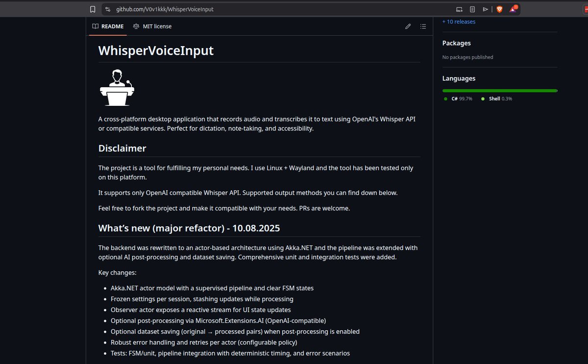Click 'The backend was rewritten' paragraph

pyautogui.click(x=258, y=252)
